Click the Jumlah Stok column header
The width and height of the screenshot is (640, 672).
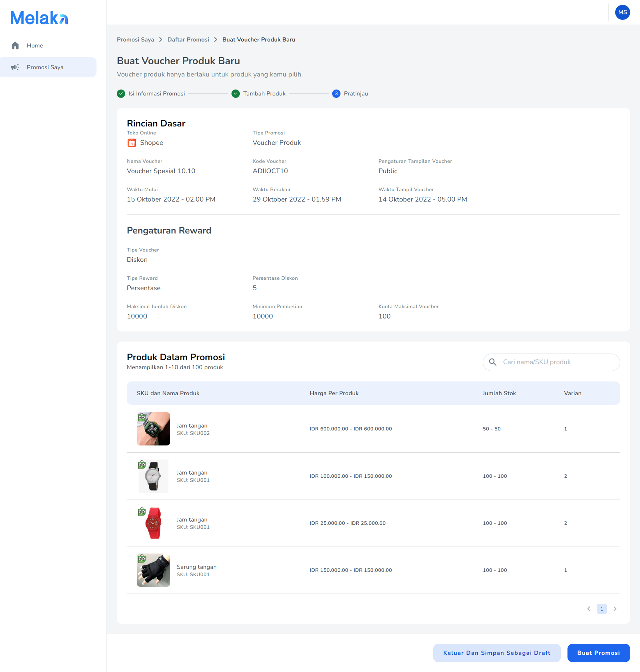pos(499,393)
